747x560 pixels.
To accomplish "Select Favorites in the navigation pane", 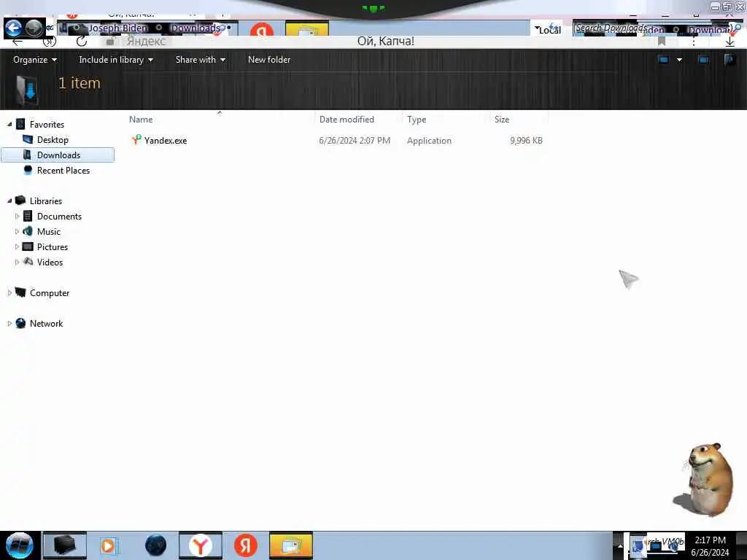I will (47, 124).
